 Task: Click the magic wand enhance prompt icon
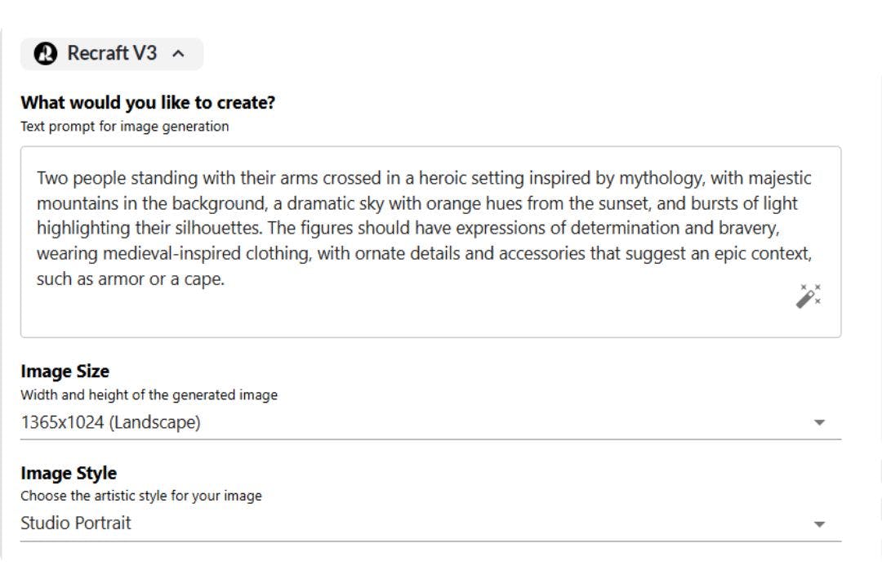point(808,296)
